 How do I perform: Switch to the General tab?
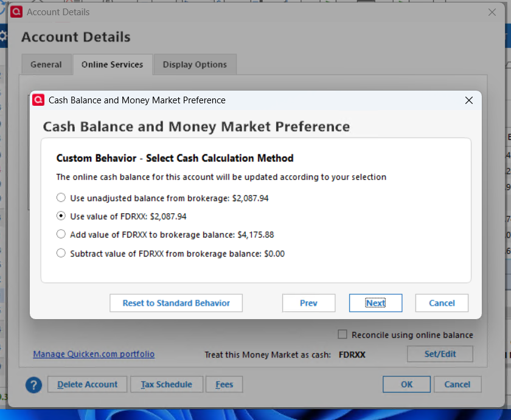(46, 64)
